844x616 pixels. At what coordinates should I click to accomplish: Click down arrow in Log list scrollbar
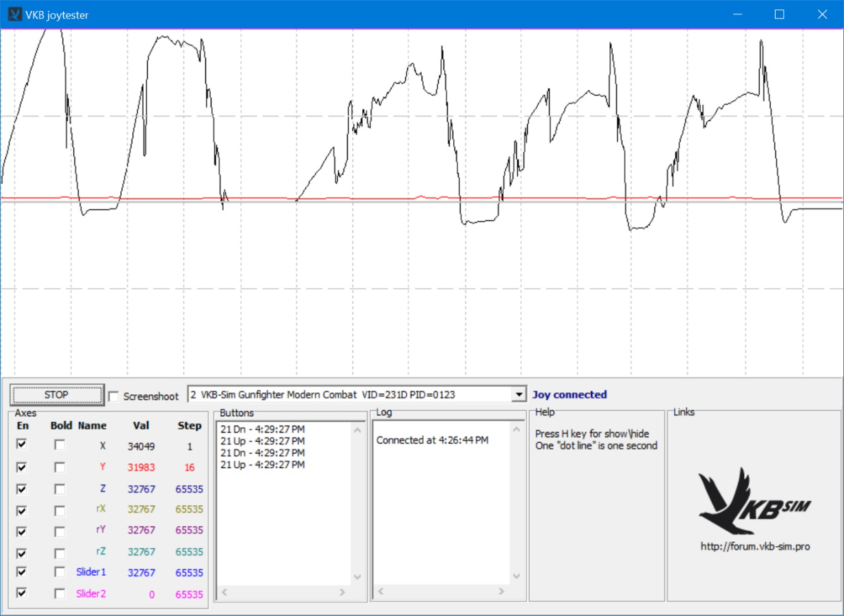(516, 577)
